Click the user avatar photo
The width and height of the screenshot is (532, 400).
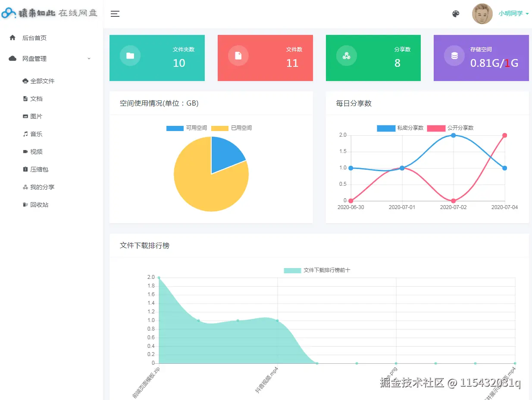coord(482,14)
